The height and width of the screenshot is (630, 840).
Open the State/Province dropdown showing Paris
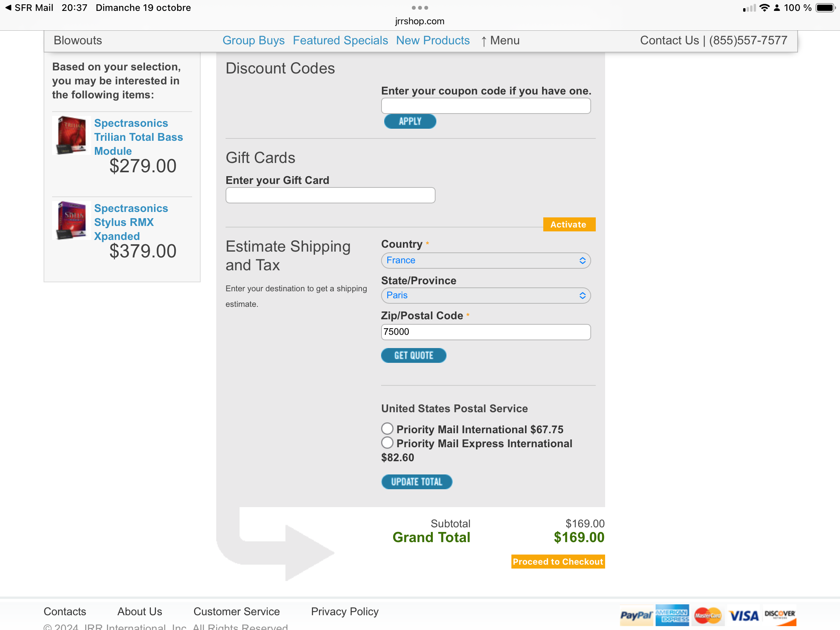pyautogui.click(x=485, y=296)
